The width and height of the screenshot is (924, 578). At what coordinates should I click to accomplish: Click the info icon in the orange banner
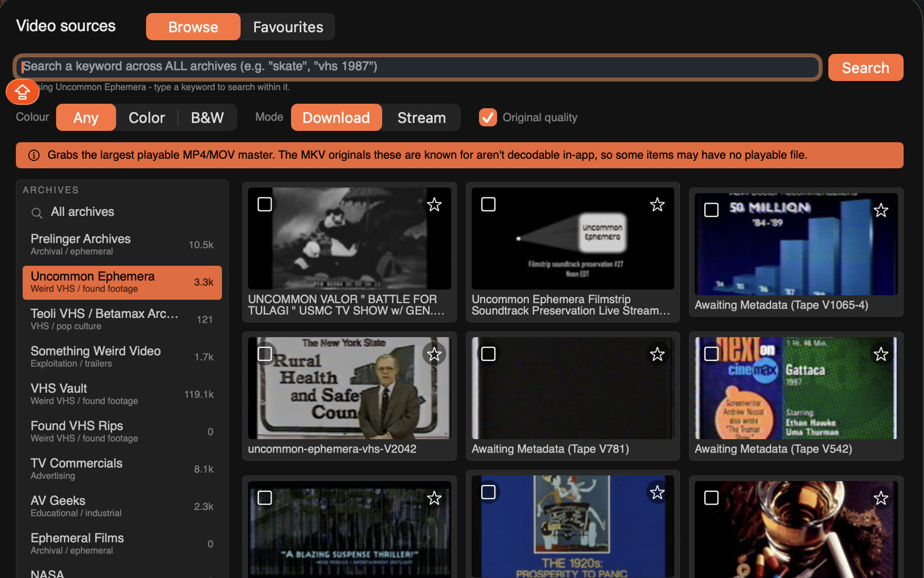pos(34,156)
